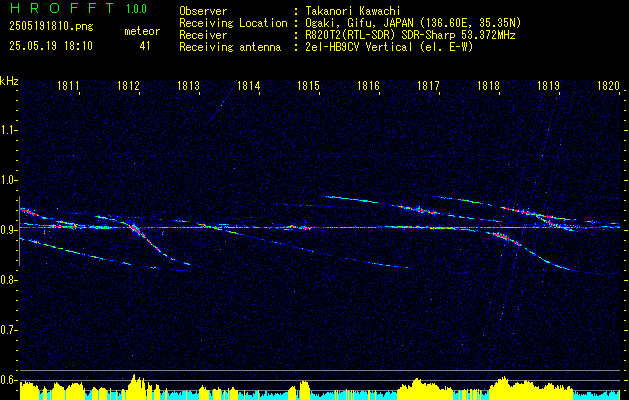Click the version number 1.0.0
Viewport: 629px width, 400px height.
coord(136,9)
